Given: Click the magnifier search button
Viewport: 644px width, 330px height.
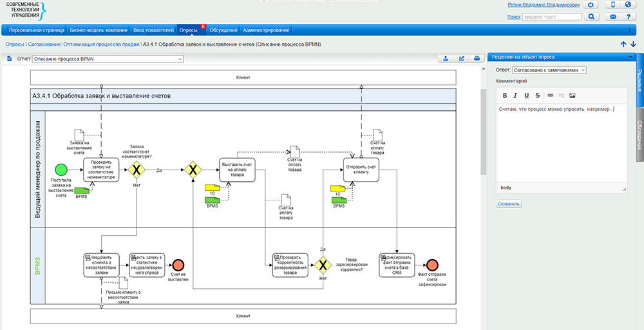Looking at the screenshot, I should tap(591, 17).
